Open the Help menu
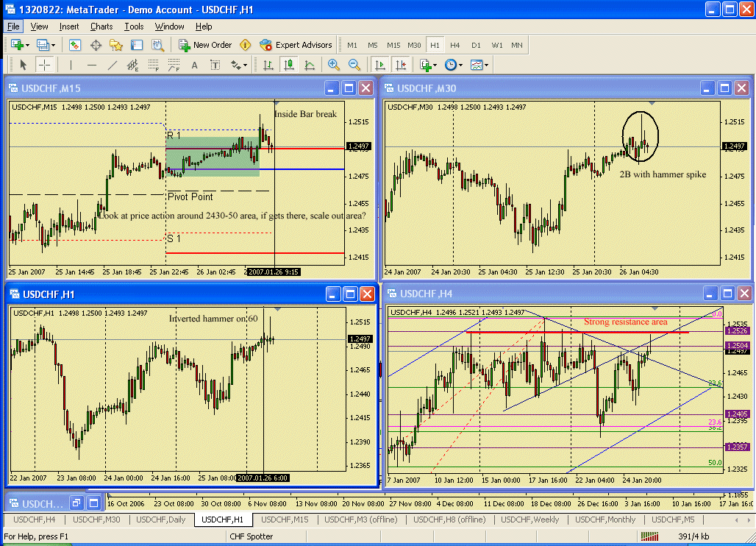The image size is (756, 546). (x=204, y=26)
